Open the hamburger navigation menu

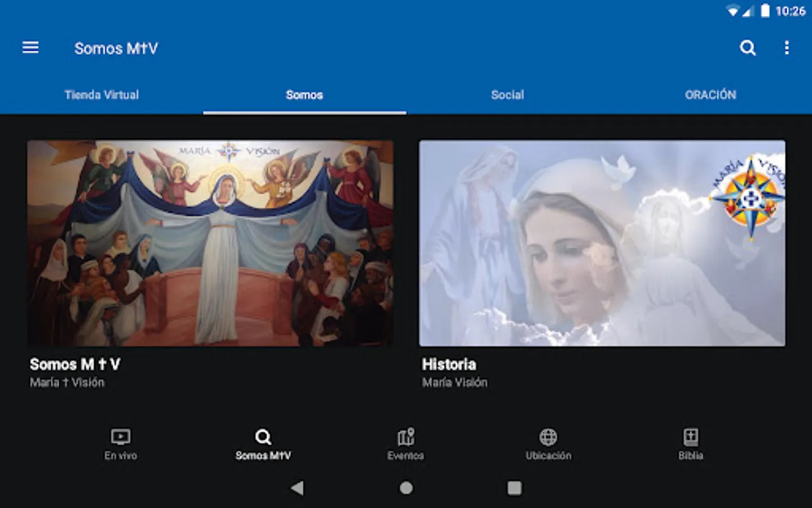(x=30, y=48)
